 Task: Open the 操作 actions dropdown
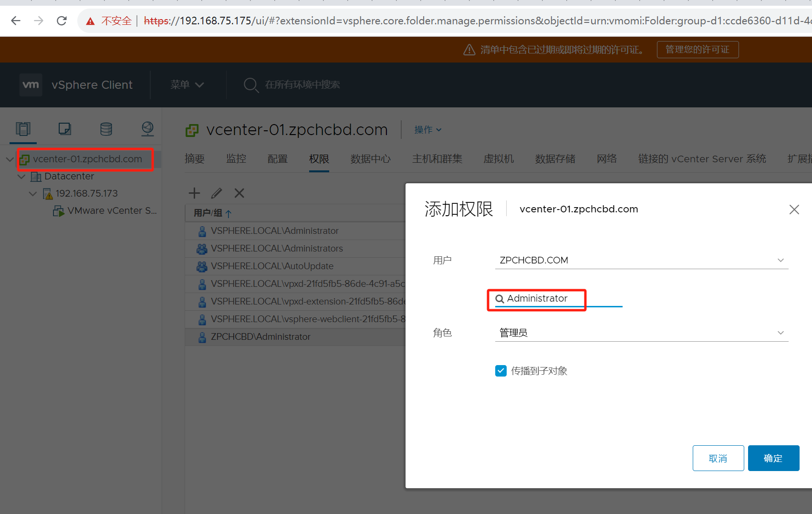tap(428, 130)
